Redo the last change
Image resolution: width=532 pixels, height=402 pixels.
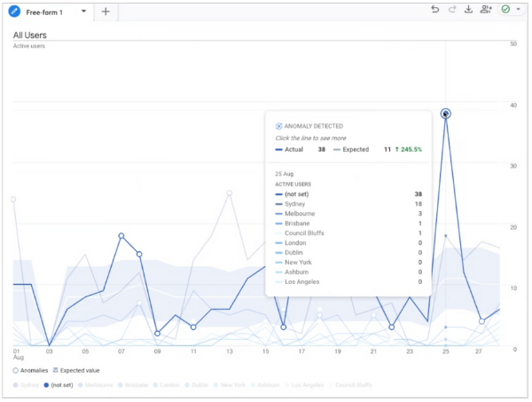pos(452,9)
